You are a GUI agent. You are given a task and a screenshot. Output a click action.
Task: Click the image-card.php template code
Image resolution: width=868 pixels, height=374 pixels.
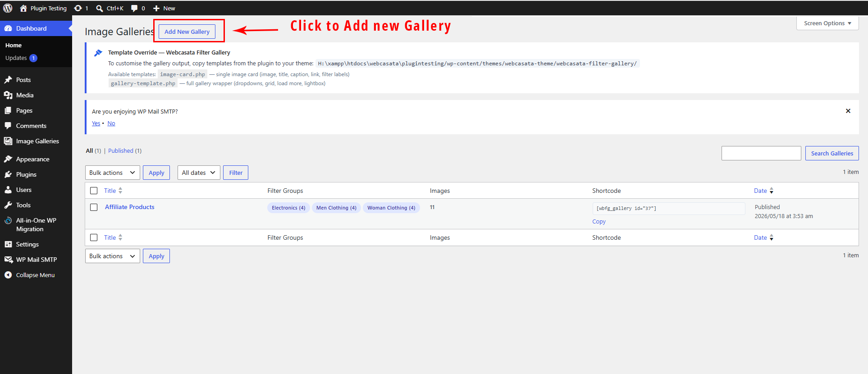coord(183,74)
